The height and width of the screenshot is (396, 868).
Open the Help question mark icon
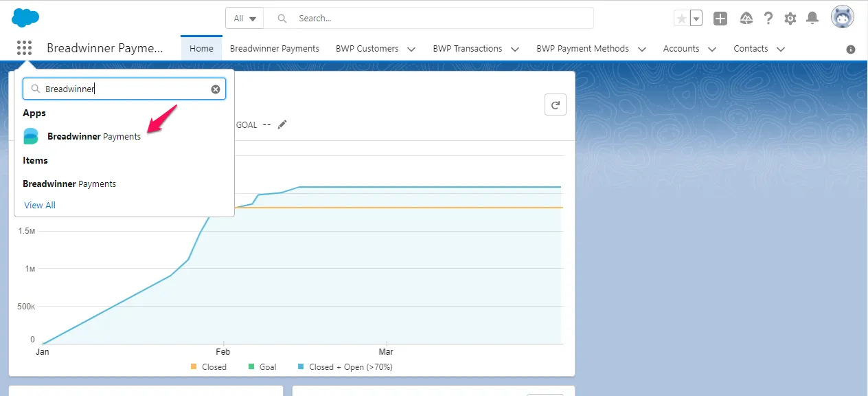[768, 19]
